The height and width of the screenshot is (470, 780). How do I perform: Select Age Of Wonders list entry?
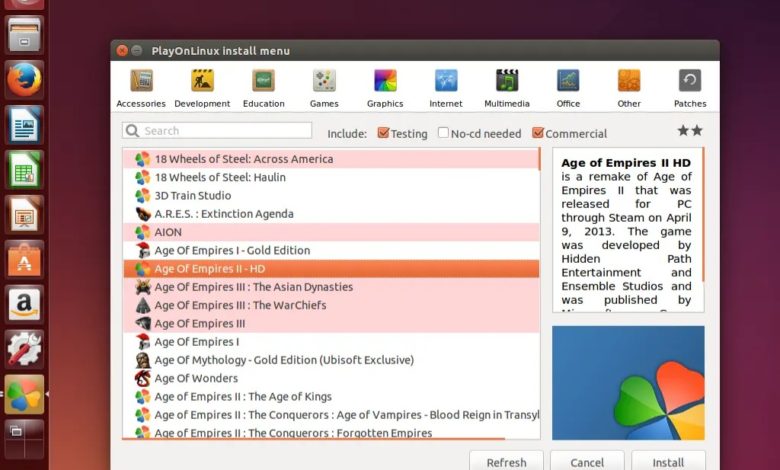(196, 378)
